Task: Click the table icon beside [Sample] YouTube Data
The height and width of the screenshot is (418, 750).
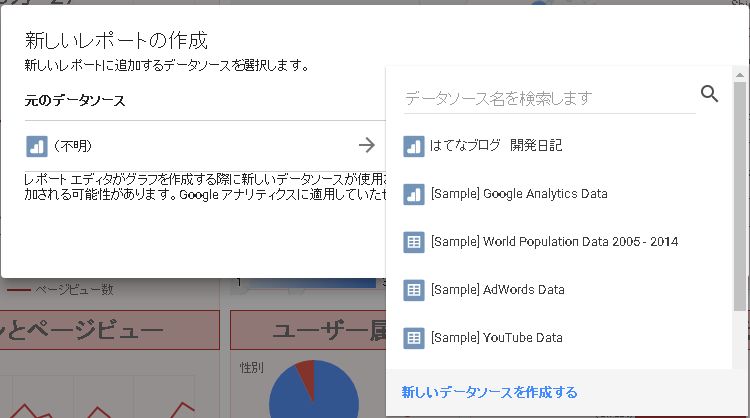Action: pos(414,338)
